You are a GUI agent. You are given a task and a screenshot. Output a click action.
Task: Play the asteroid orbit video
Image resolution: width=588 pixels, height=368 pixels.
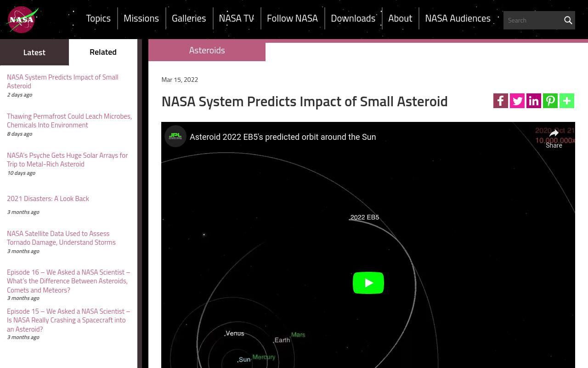click(x=368, y=283)
